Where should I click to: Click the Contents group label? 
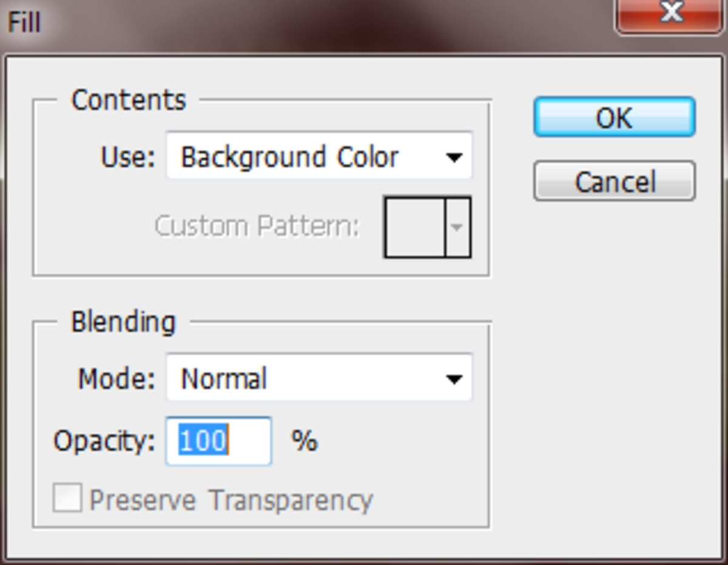128,100
